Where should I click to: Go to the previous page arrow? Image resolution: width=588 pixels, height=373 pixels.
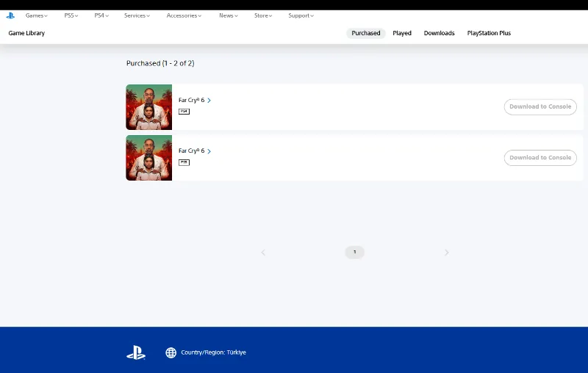click(263, 253)
